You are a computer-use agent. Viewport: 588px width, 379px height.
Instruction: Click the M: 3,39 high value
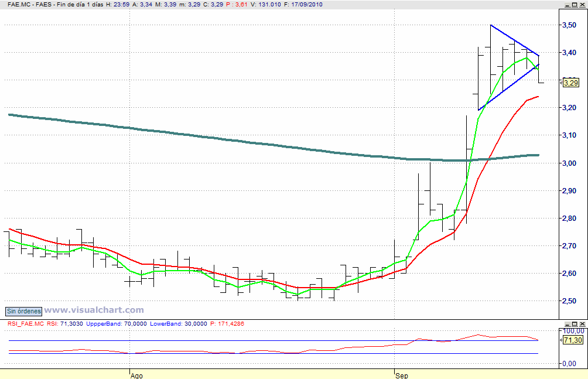coord(166,5)
